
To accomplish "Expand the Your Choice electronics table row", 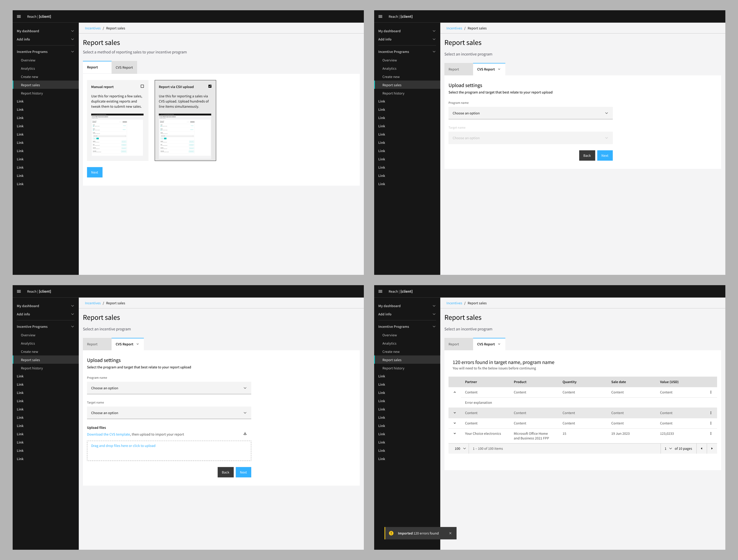I will pyautogui.click(x=454, y=434).
